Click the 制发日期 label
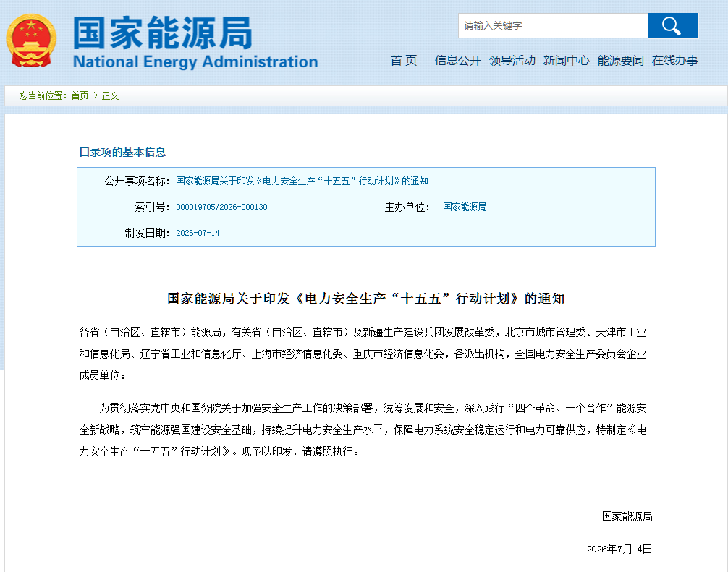728x572 pixels. pyautogui.click(x=147, y=233)
